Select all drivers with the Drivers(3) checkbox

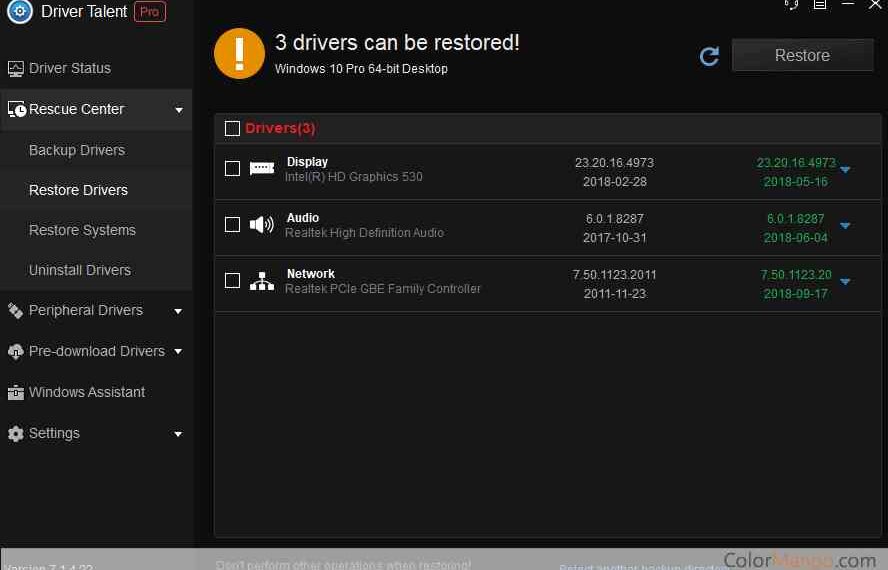[x=232, y=128]
